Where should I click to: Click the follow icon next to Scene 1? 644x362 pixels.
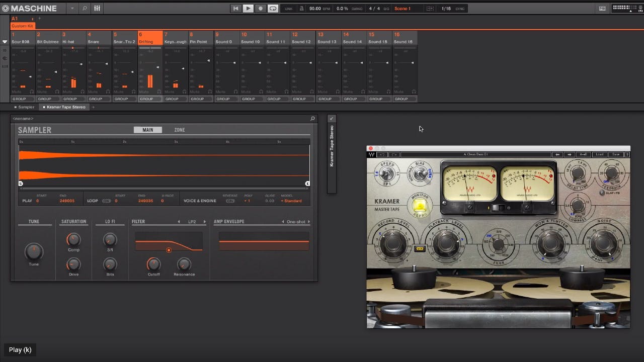[x=430, y=9]
